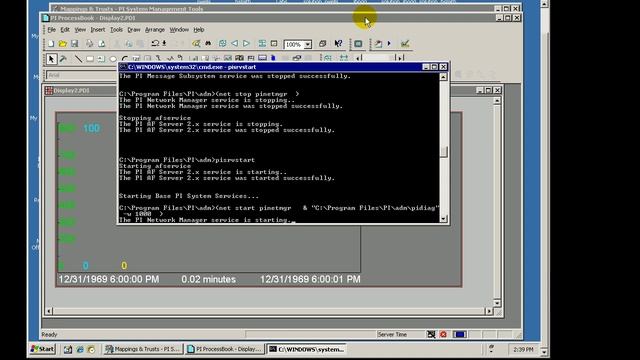The image size is (640, 360).
Task: Click the cmd window scrollbar thumb
Action: [444, 152]
